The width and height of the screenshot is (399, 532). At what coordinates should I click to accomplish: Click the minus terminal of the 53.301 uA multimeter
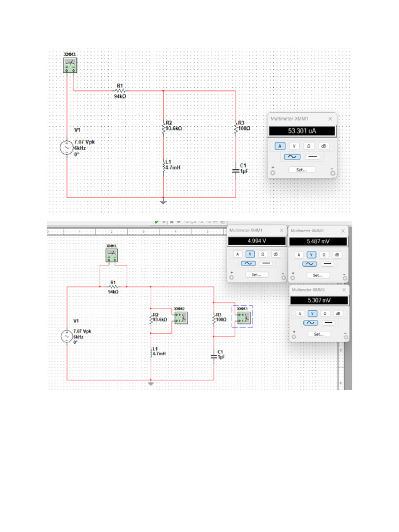click(x=332, y=173)
